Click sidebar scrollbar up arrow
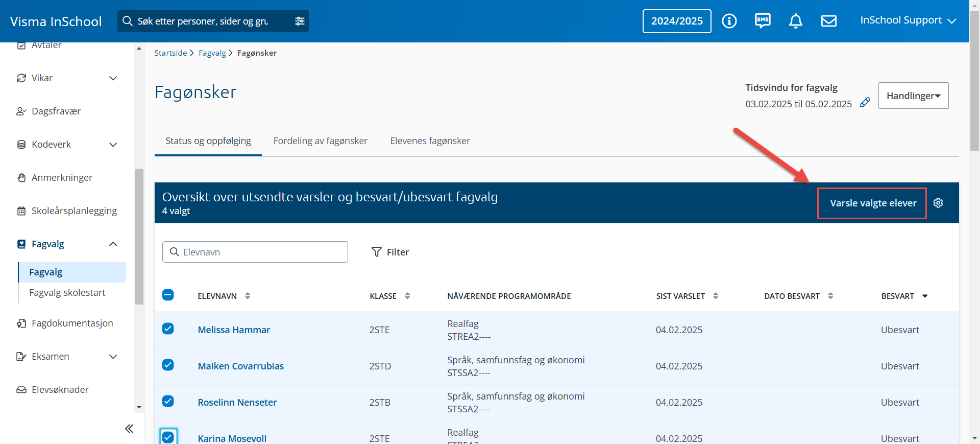The height and width of the screenshot is (444, 980). point(139,48)
